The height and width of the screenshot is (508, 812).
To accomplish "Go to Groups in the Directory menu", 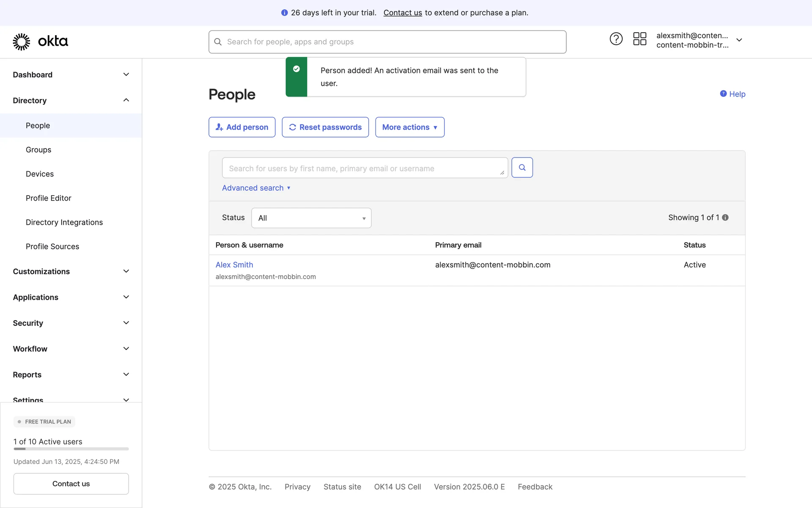I will click(x=38, y=150).
